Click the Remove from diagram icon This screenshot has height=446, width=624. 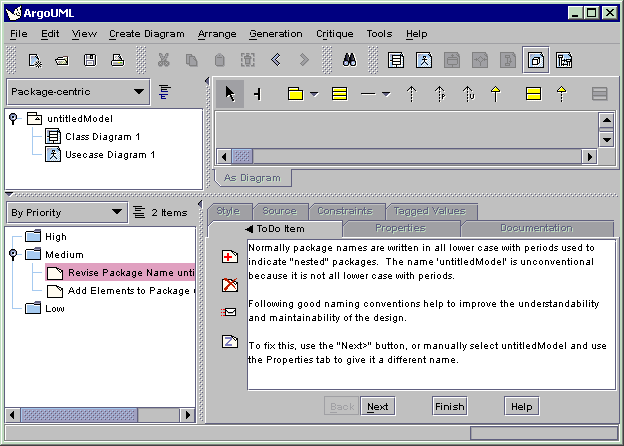tap(248, 60)
